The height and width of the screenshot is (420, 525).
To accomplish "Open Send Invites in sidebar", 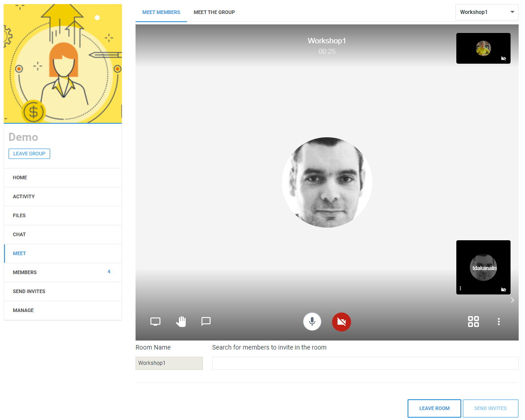I will tap(63, 291).
